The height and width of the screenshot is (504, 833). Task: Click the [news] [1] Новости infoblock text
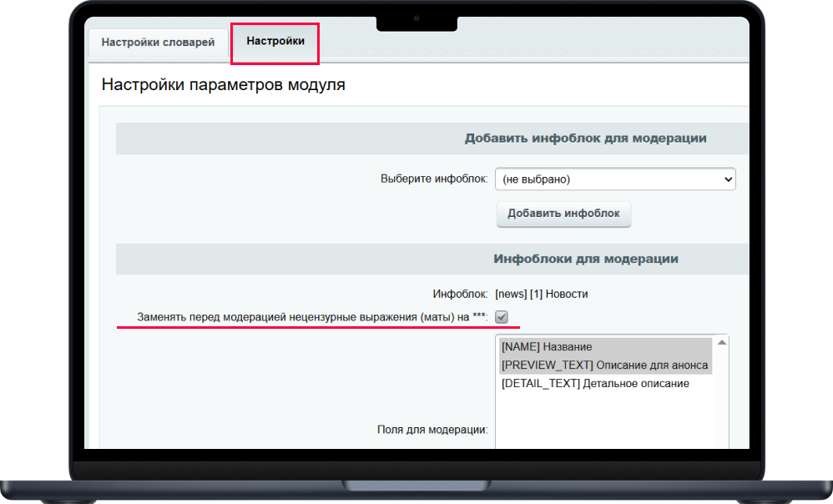pos(541,294)
